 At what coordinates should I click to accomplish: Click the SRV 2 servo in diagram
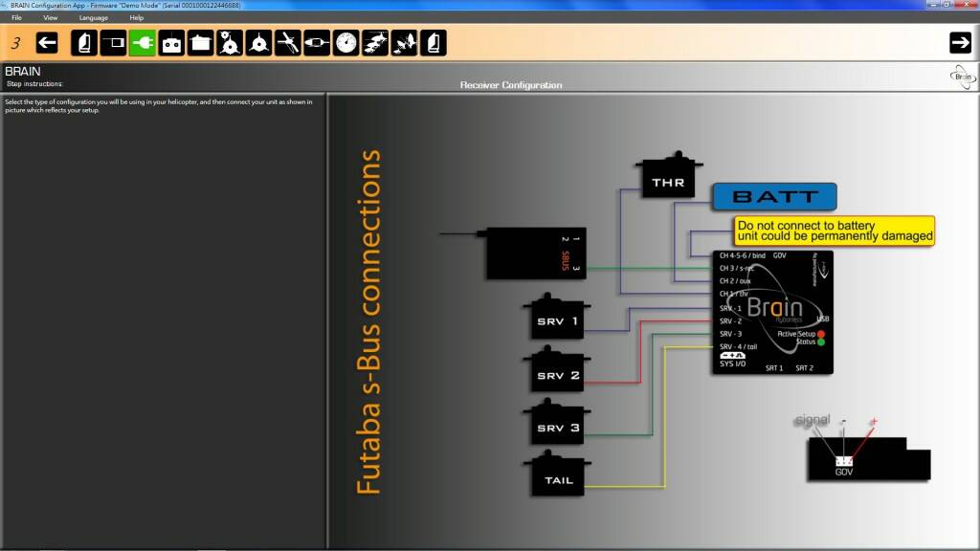click(557, 370)
